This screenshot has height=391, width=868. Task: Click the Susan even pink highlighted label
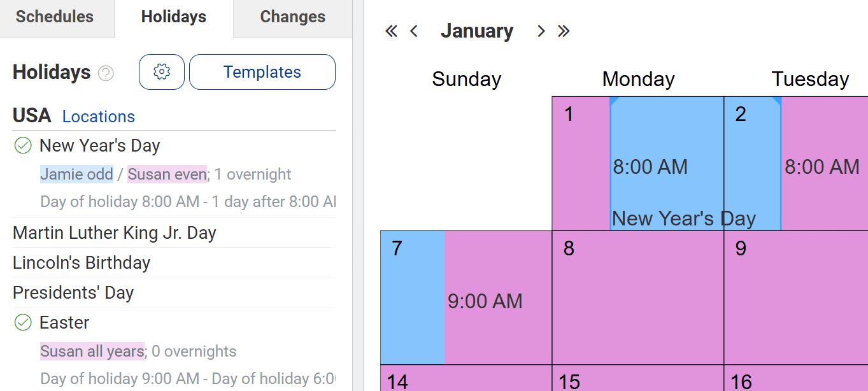(x=167, y=174)
